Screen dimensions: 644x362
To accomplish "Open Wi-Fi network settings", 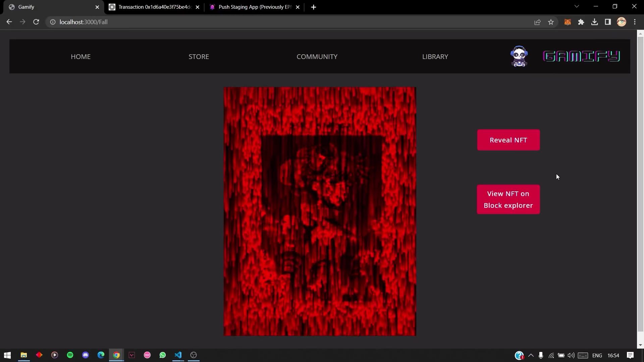I will pos(551,355).
